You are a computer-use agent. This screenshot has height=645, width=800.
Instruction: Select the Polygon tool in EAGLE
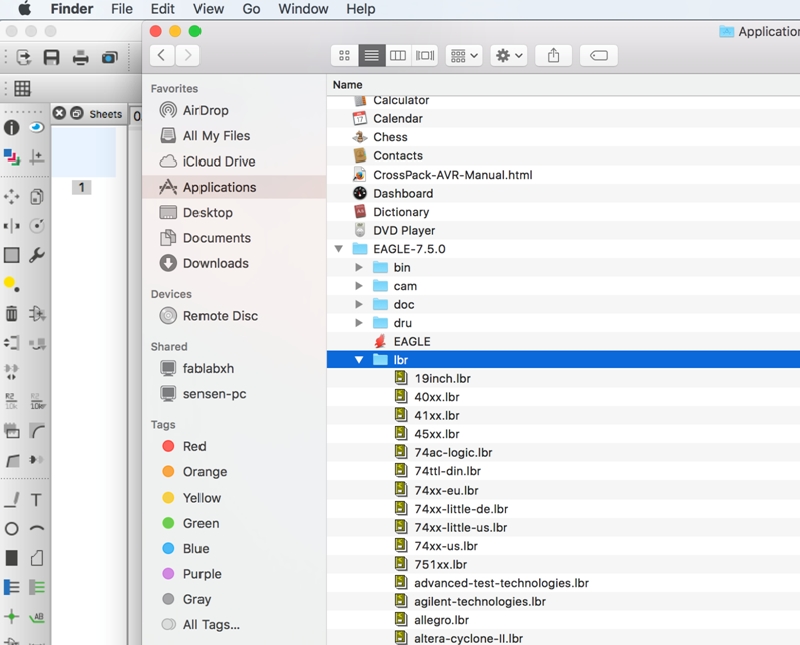[37, 558]
